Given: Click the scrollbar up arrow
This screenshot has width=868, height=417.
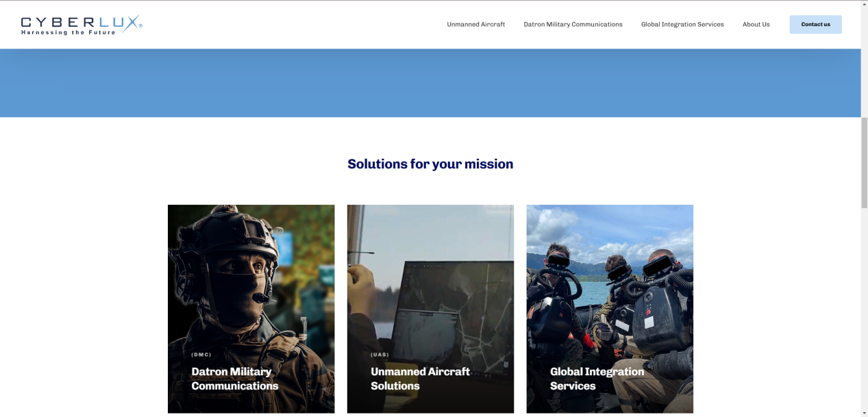Looking at the screenshot, I should tap(864, 4).
